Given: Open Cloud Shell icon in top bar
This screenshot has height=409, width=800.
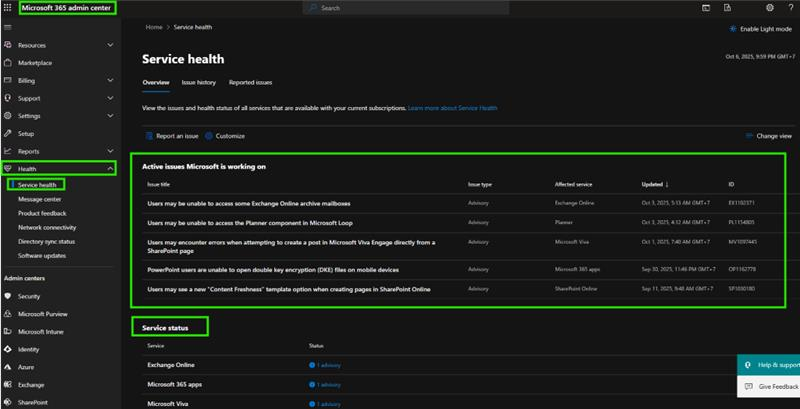Looking at the screenshot, I should pyautogui.click(x=706, y=8).
